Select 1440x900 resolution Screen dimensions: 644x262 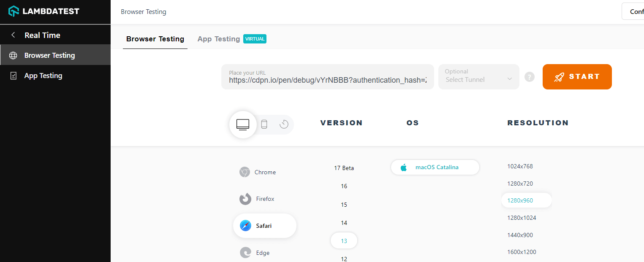point(520,235)
